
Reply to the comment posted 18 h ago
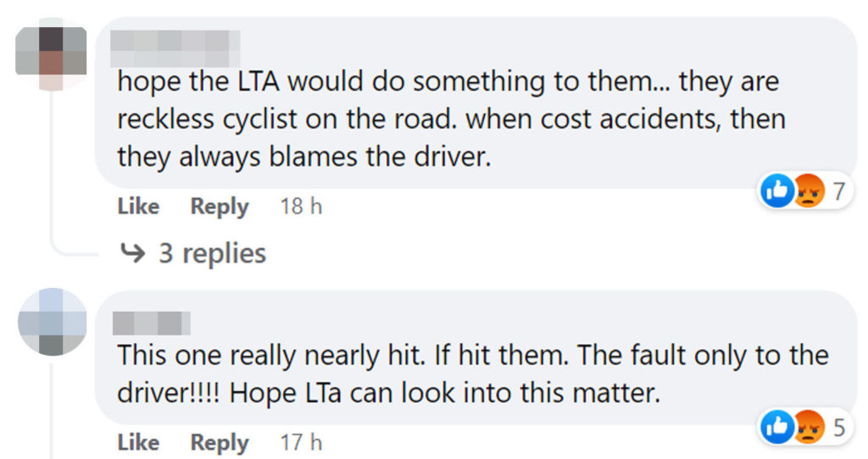click(220, 207)
